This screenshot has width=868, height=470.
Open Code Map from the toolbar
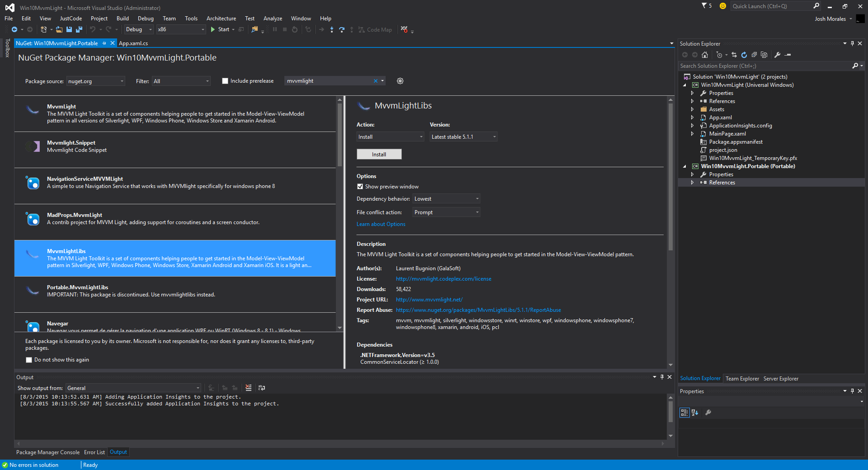(x=375, y=30)
